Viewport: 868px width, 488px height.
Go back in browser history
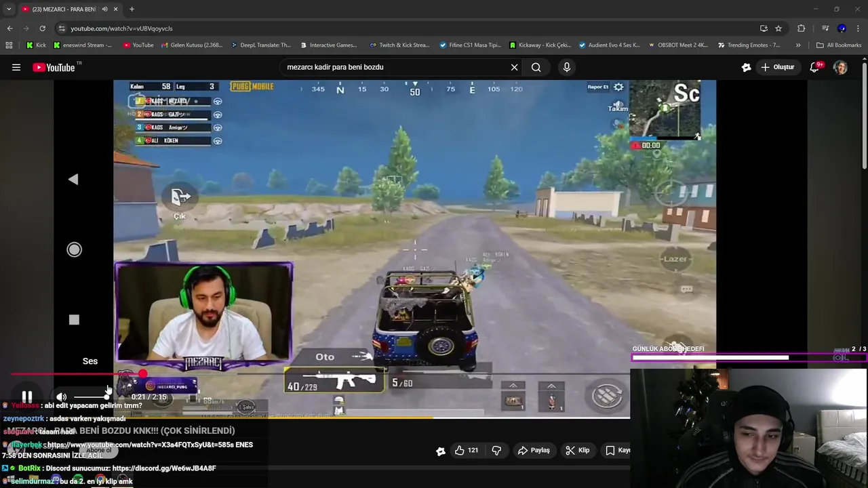click(x=9, y=28)
